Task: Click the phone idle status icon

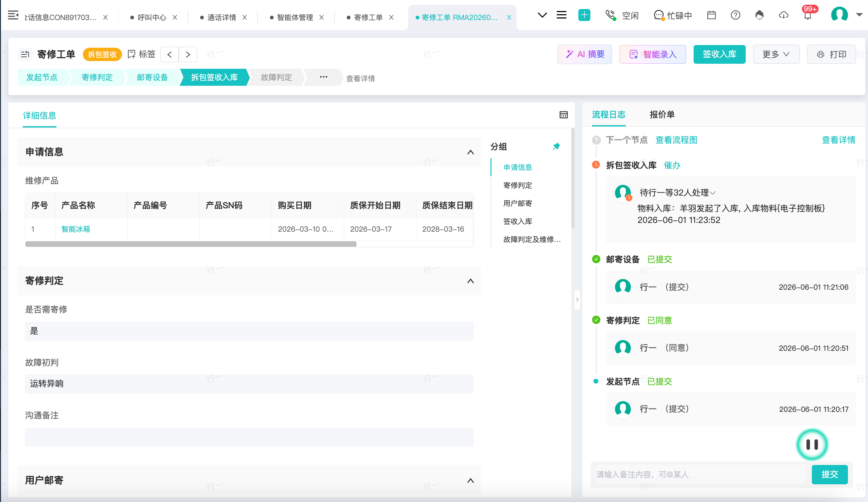Action: [610, 15]
